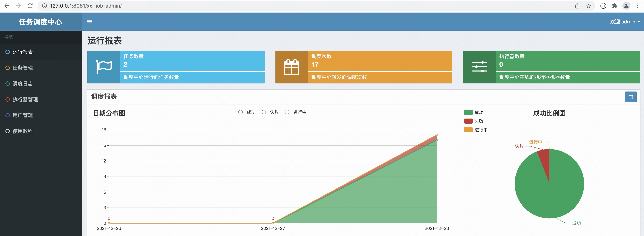Viewport: 644px width, 236px height.
Task: Click the calendar icon in 调度次数 card
Action: coord(291,67)
